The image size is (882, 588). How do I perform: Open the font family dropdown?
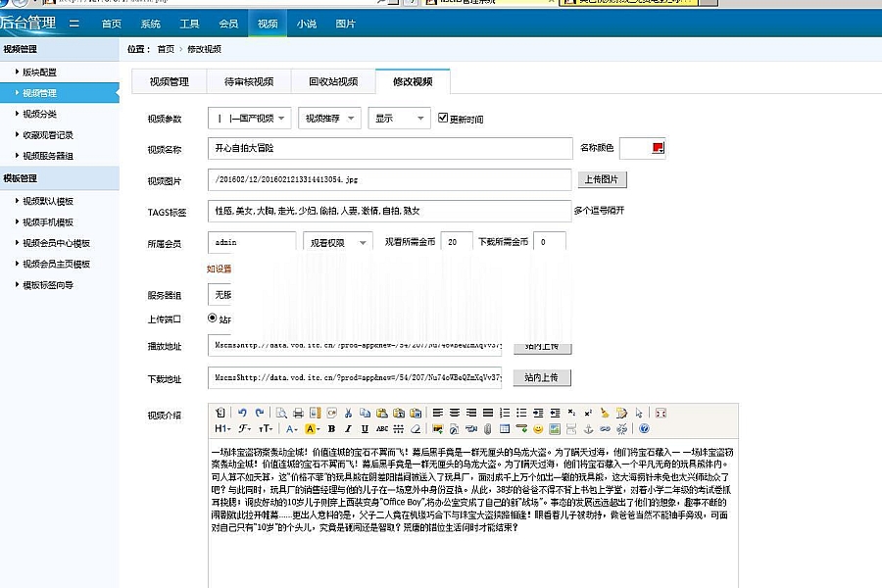(x=244, y=429)
